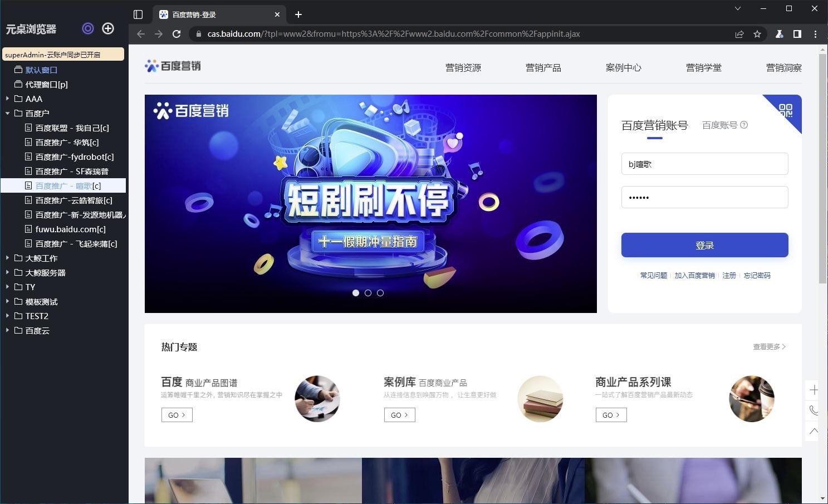This screenshot has height=504, width=828.
Task: Open a new browser tab
Action: [x=298, y=14]
